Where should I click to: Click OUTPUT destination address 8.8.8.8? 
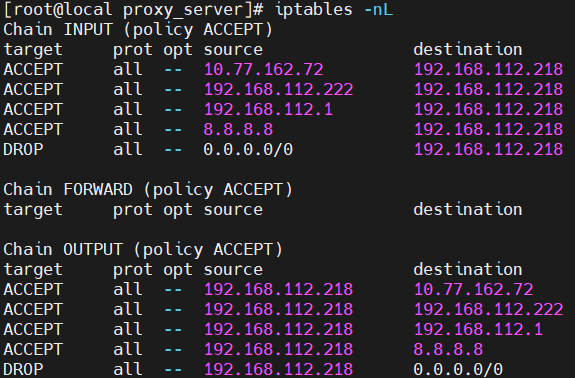pyautogui.click(x=448, y=349)
